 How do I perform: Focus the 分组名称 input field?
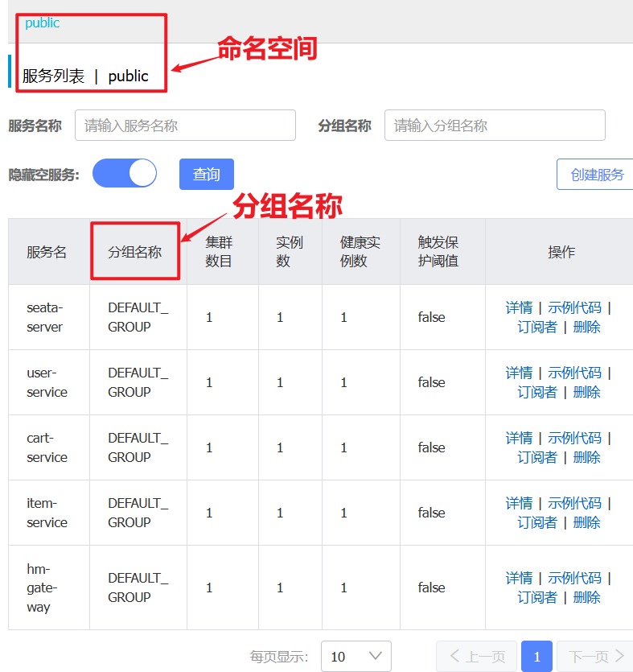click(495, 126)
